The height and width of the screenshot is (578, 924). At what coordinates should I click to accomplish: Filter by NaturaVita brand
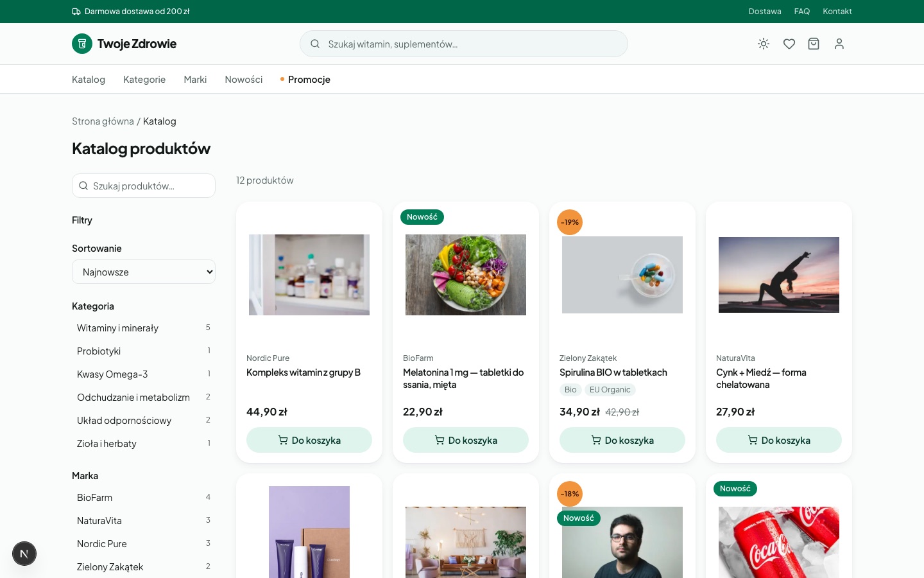pos(144,521)
